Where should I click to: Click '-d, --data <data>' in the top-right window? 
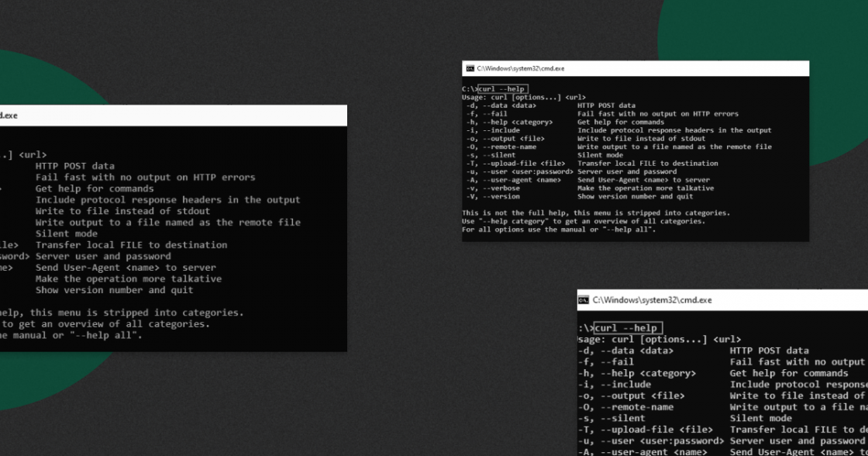coord(501,105)
